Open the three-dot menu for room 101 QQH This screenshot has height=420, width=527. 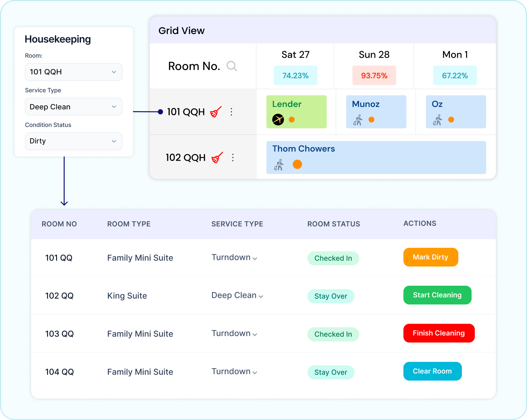pyautogui.click(x=231, y=112)
